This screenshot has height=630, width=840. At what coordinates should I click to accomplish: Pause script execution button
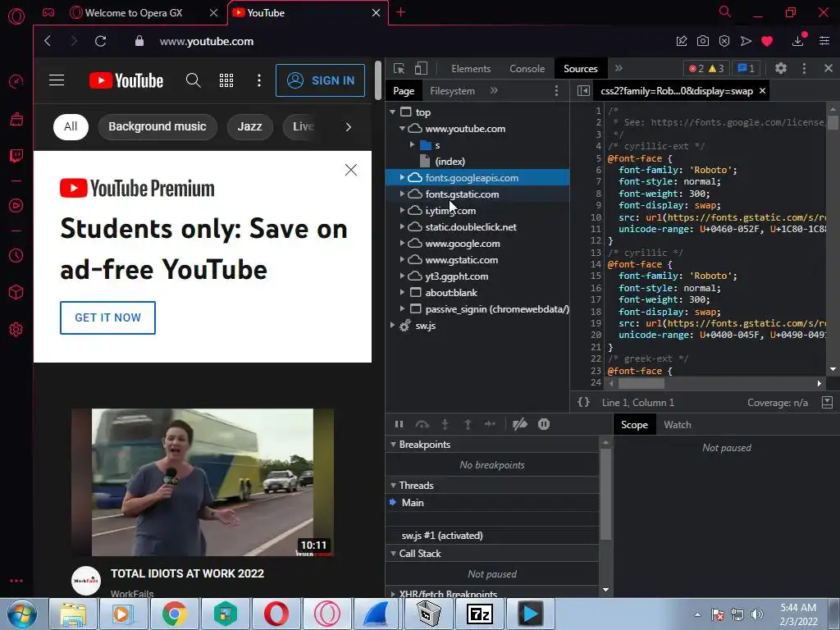(399, 424)
